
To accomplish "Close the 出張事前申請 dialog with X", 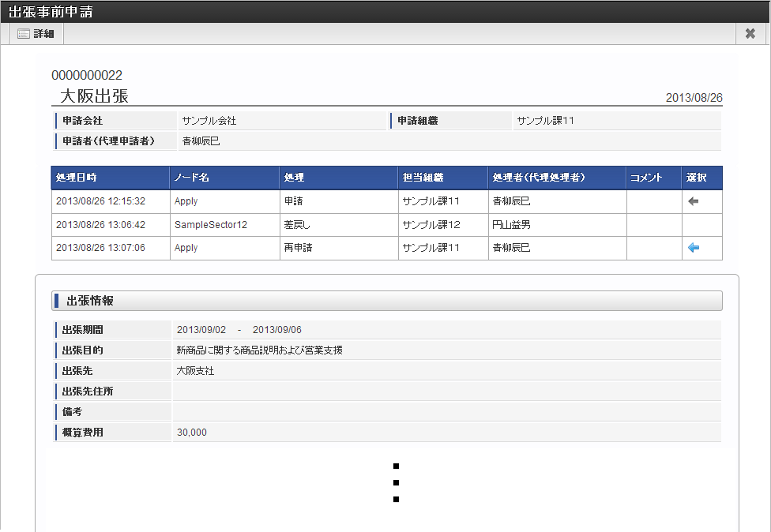I will 750,33.
